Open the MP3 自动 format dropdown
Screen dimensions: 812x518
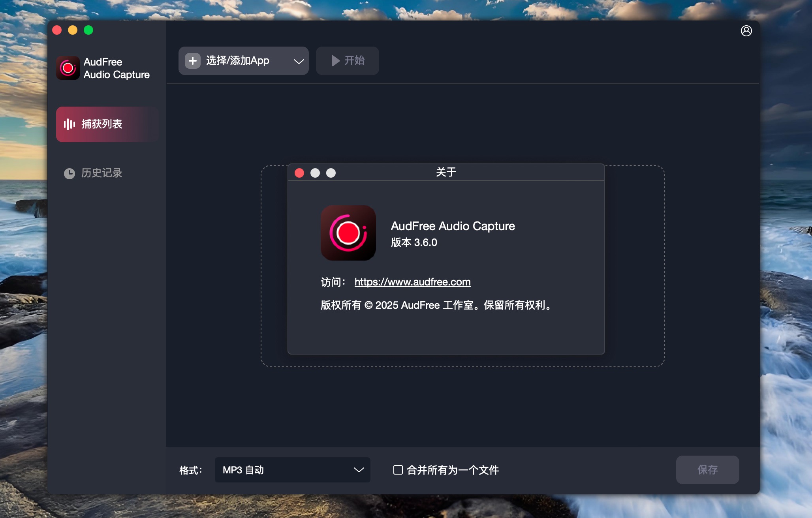tap(292, 470)
